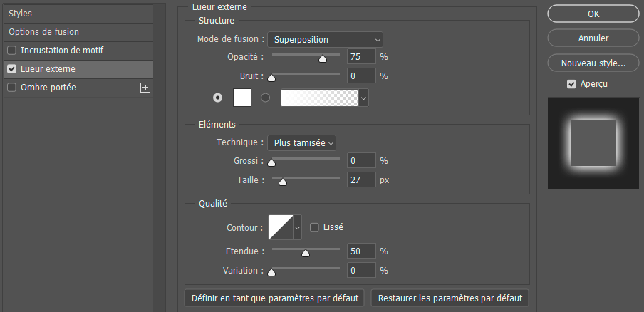Click the Taille value input field
Image resolution: width=644 pixels, height=312 pixels.
pos(360,180)
